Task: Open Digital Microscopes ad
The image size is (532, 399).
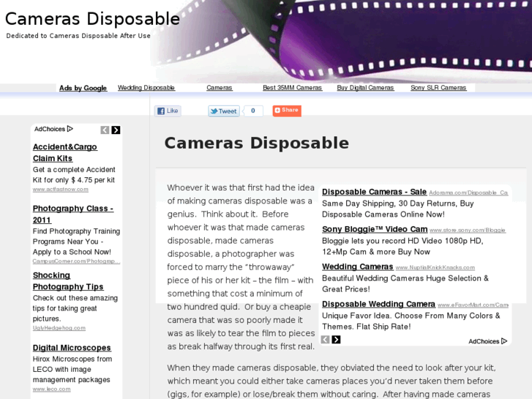Action: point(72,348)
